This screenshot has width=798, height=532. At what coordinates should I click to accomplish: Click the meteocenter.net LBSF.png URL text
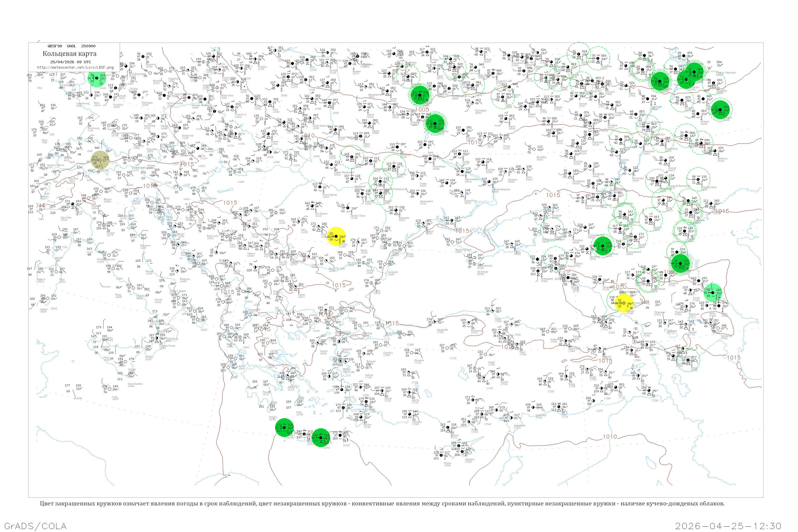point(75,68)
